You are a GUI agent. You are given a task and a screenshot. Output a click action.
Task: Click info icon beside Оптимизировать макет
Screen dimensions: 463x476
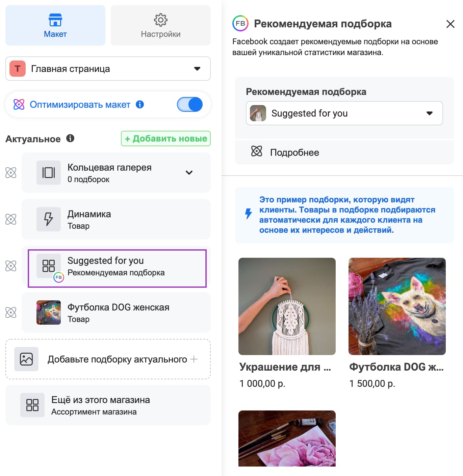140,104
